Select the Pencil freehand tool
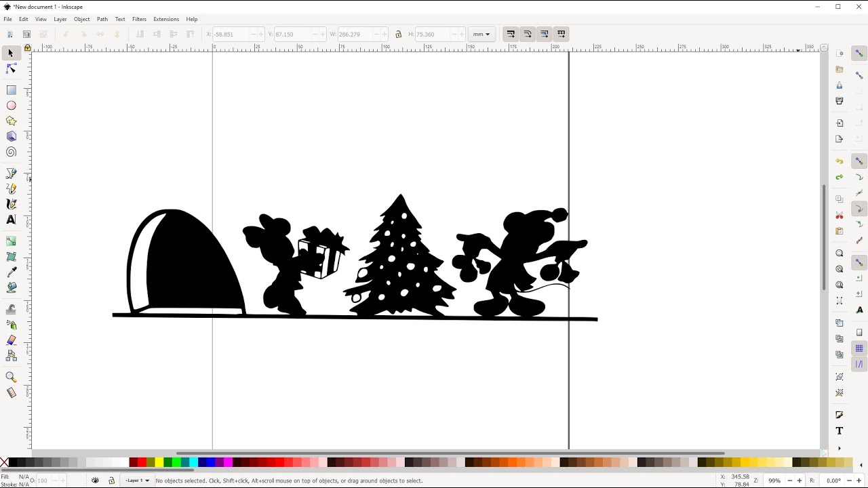This screenshot has width=868, height=488. coord(11,188)
